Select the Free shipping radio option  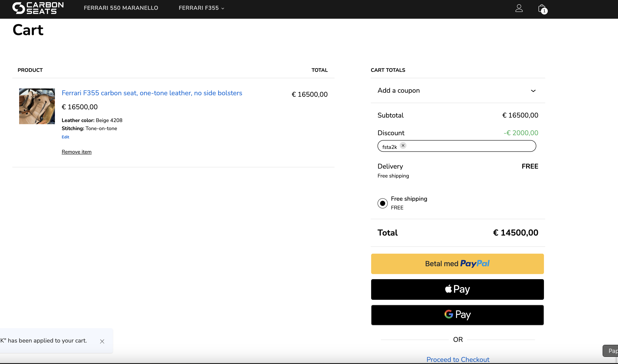(382, 203)
